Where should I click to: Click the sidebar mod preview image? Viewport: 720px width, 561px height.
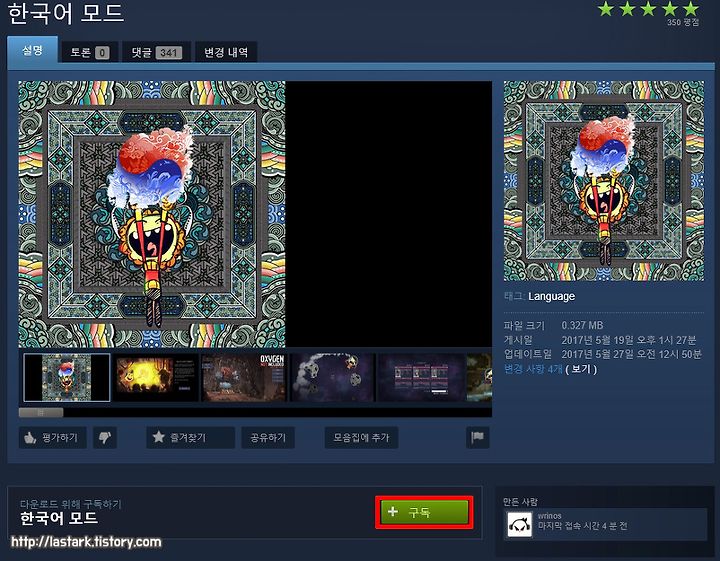coord(604,181)
